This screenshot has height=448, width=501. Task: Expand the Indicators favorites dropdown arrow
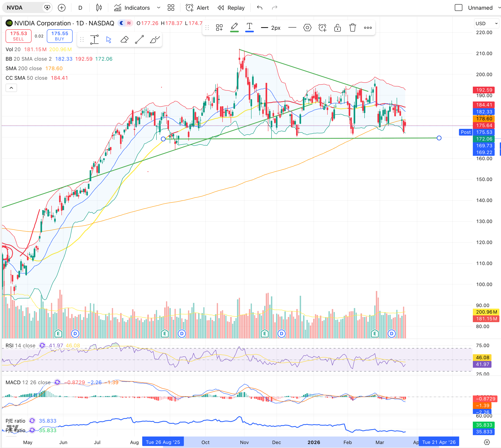[159, 8]
